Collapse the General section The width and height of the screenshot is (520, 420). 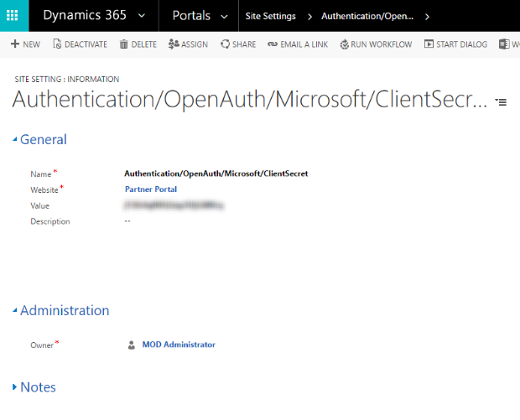[x=15, y=139]
